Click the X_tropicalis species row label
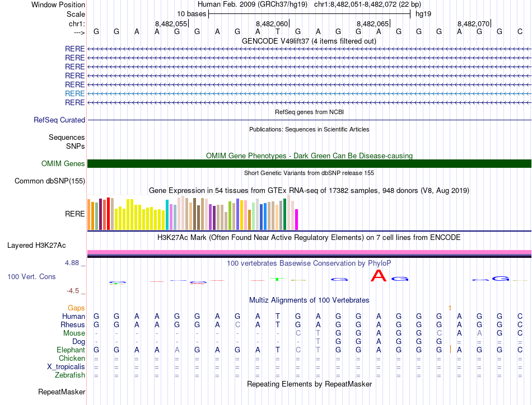The image size is (532, 405). 66,366
